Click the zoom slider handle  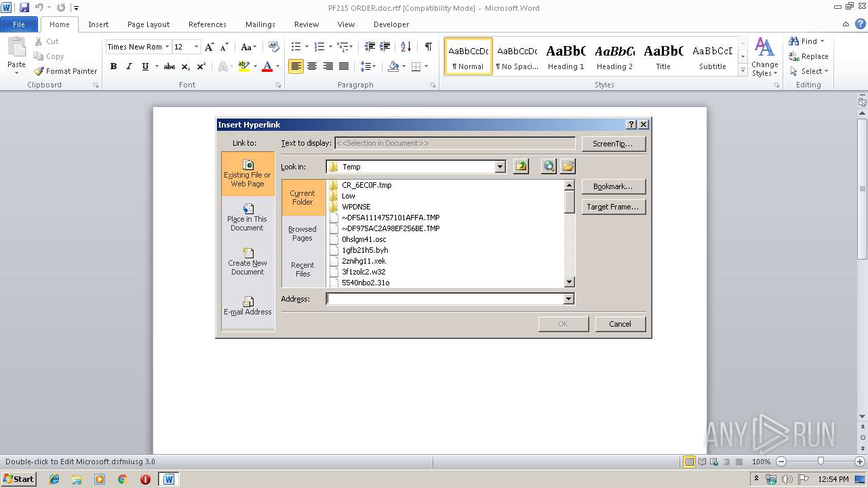[x=821, y=462]
